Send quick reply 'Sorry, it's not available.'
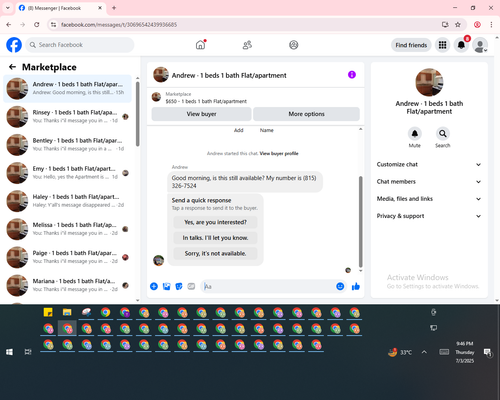Screen dimensions: 500x400 click(215, 253)
